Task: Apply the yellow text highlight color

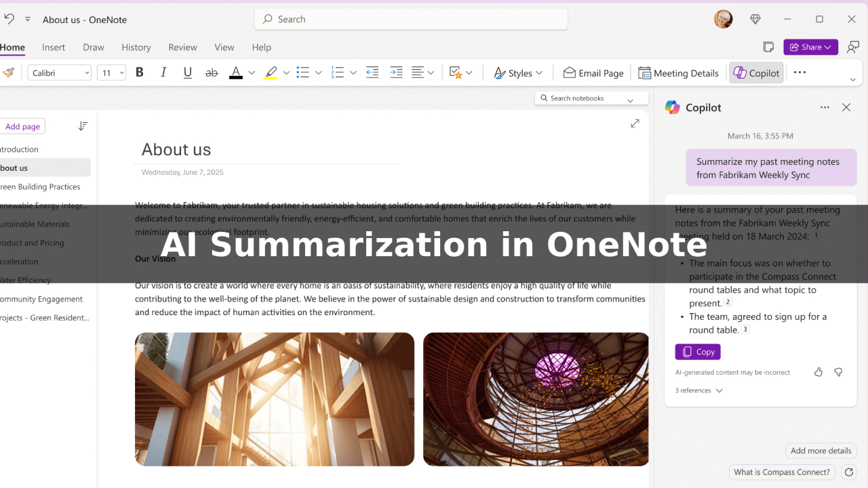Action: coord(271,73)
